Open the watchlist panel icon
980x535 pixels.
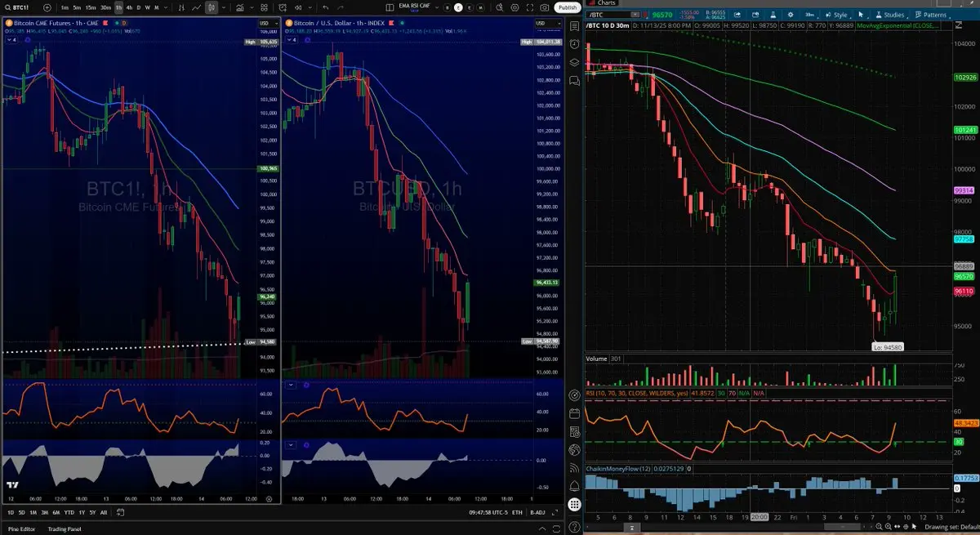[x=574, y=25]
